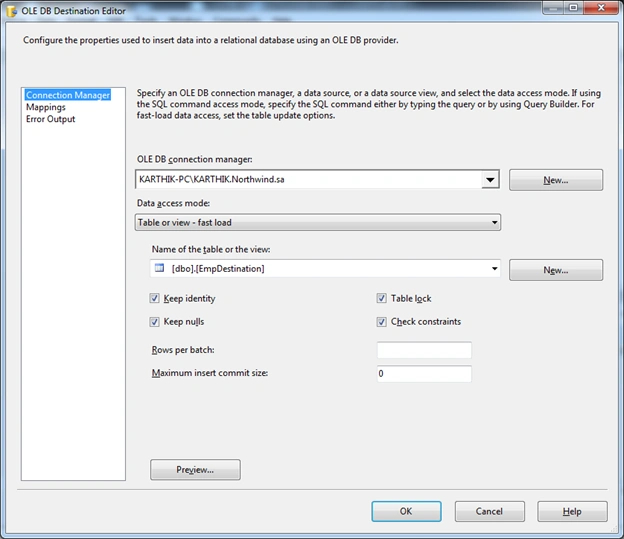
Task: Click Maximum insert commit size field
Action: tap(424, 373)
